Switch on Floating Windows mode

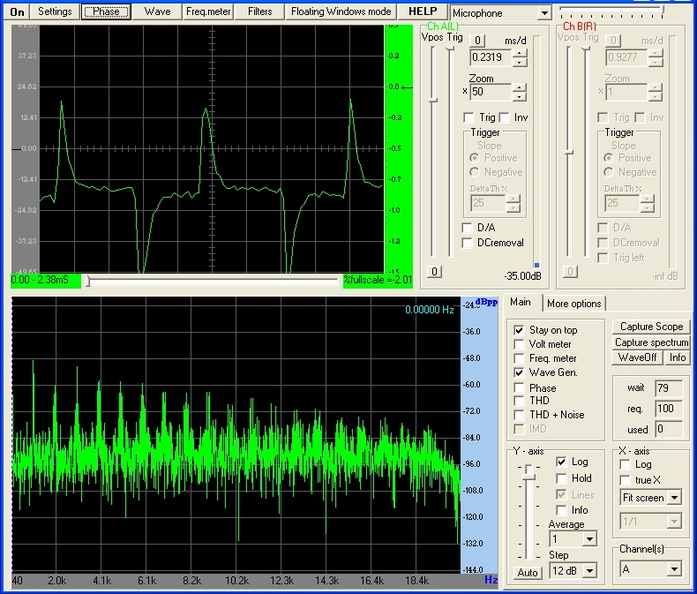coord(341,12)
